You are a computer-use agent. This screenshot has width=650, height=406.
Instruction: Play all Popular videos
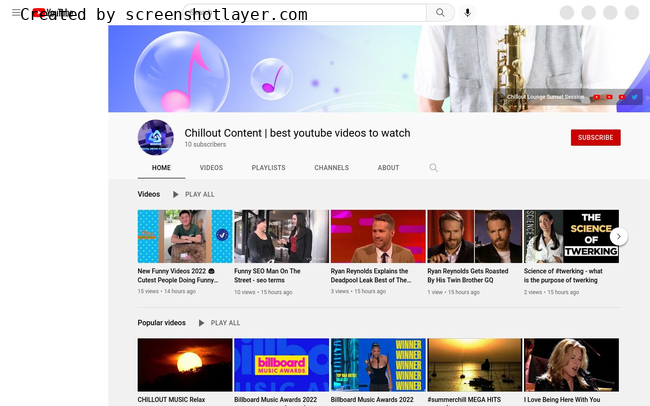[219, 323]
